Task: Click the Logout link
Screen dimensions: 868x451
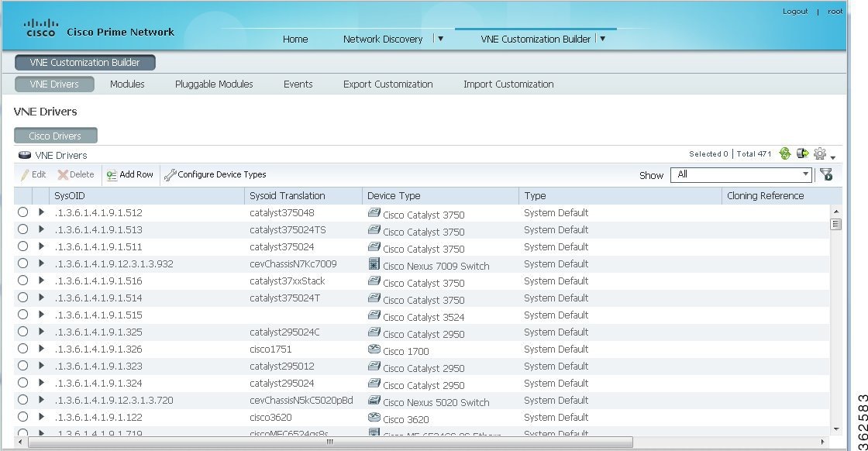Action: click(795, 11)
